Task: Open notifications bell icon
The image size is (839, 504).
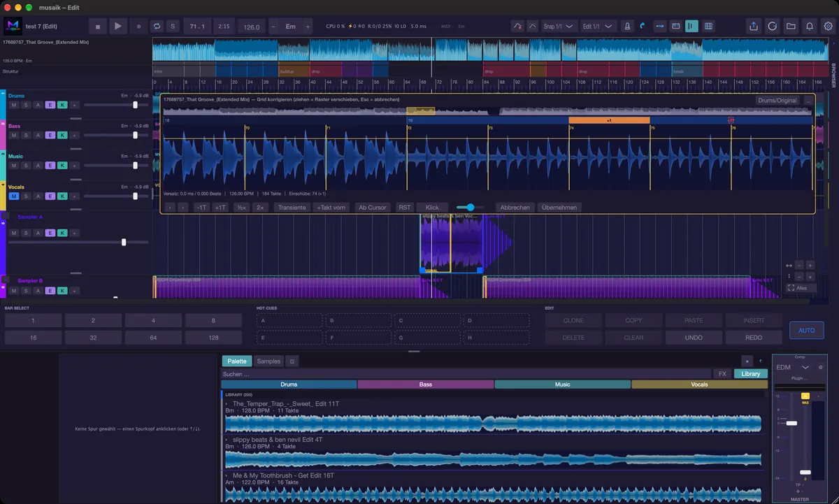Action: point(810,27)
